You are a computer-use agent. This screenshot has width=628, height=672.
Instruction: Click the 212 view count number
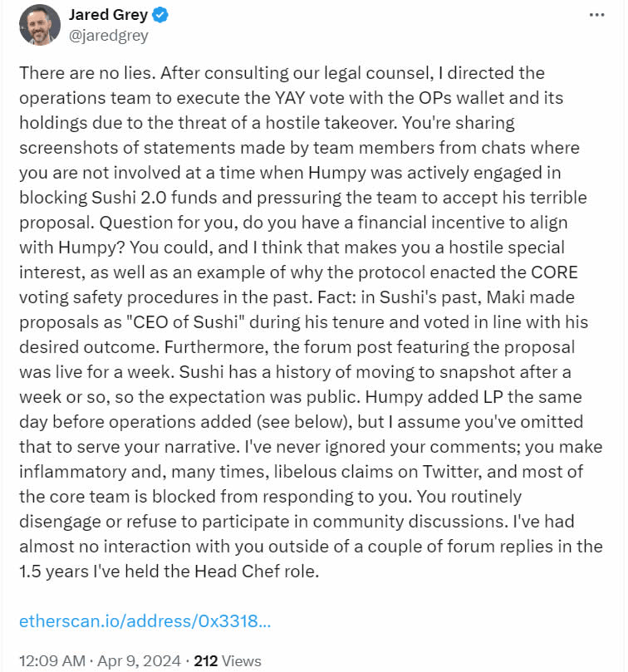coord(205,661)
